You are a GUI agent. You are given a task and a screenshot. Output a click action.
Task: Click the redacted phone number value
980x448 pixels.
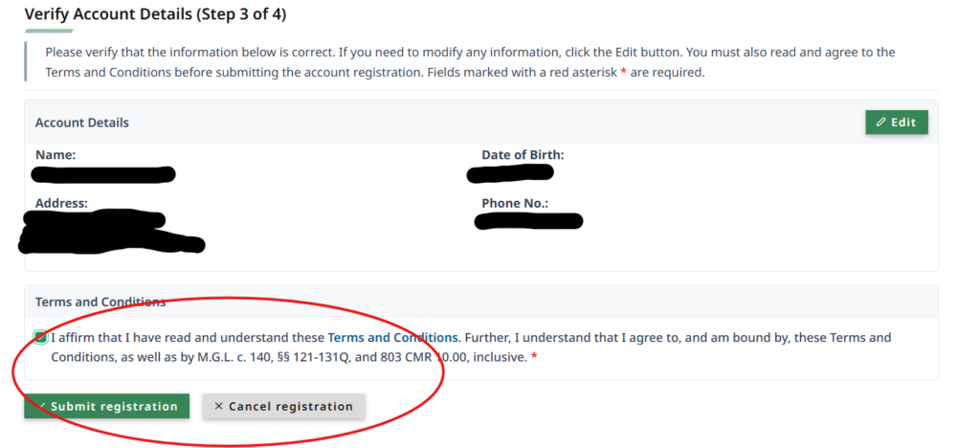point(528,221)
